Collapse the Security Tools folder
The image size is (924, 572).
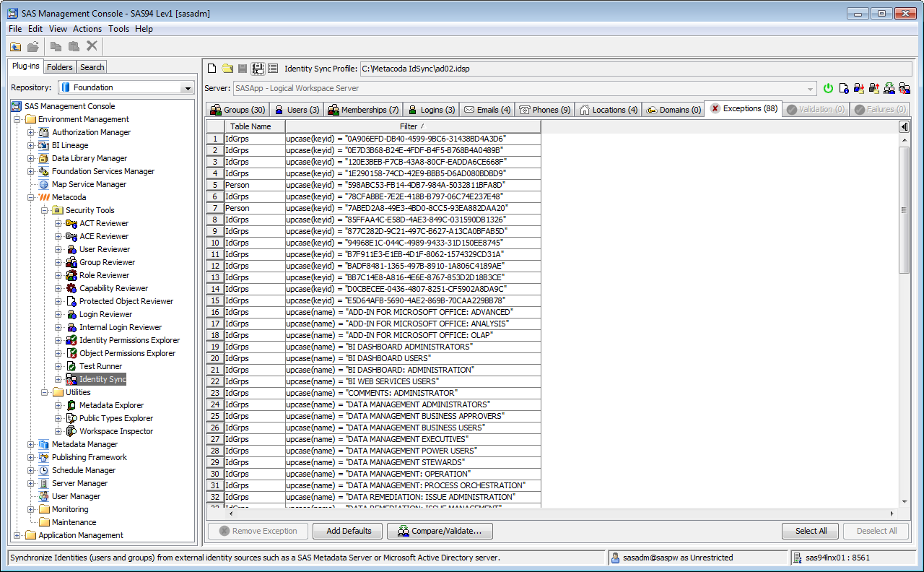click(45, 210)
